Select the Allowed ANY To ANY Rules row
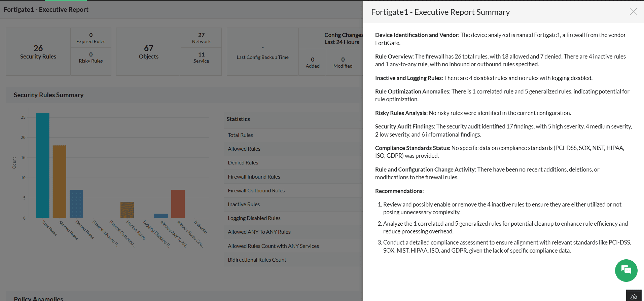Screen dimensions: 644x301 (293, 232)
